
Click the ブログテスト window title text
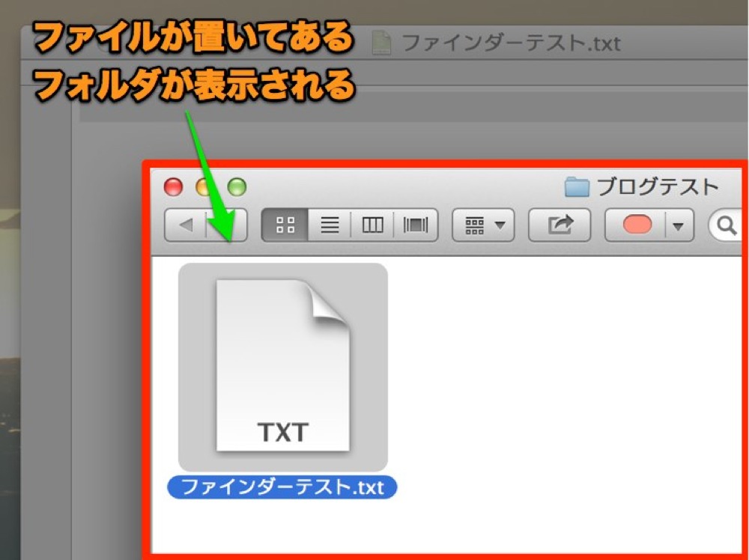[658, 186]
